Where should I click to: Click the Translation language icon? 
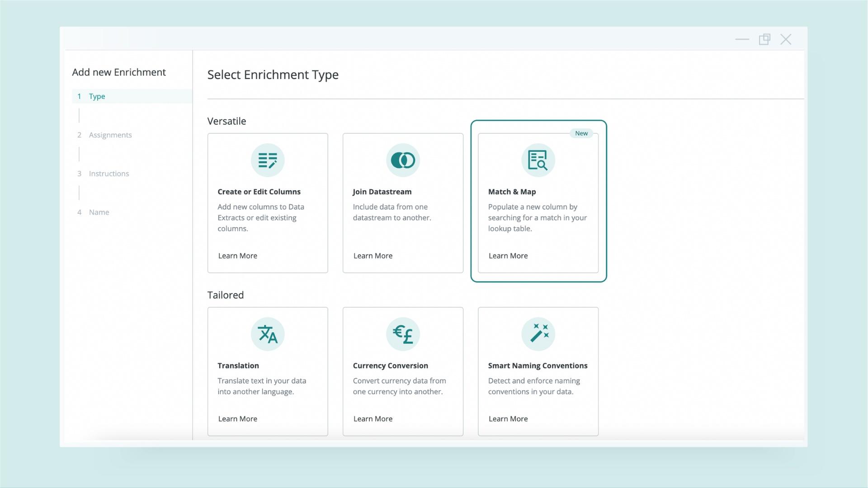click(x=268, y=334)
